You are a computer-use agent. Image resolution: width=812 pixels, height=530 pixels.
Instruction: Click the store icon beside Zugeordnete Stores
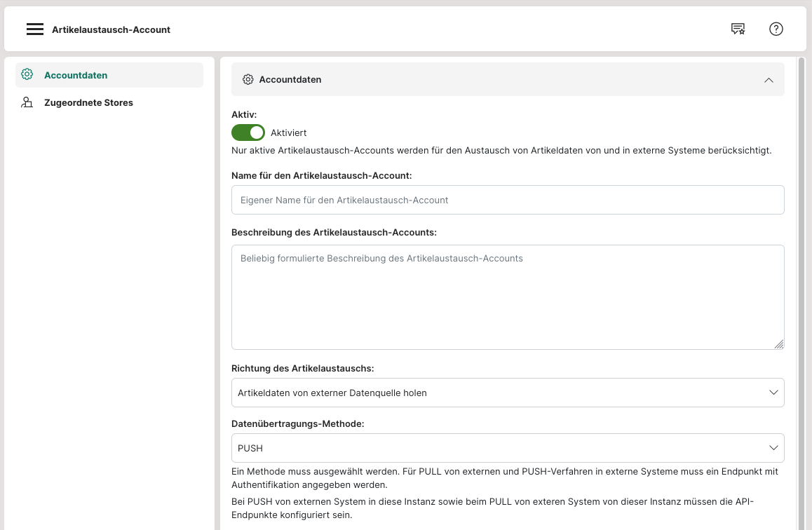(x=27, y=103)
